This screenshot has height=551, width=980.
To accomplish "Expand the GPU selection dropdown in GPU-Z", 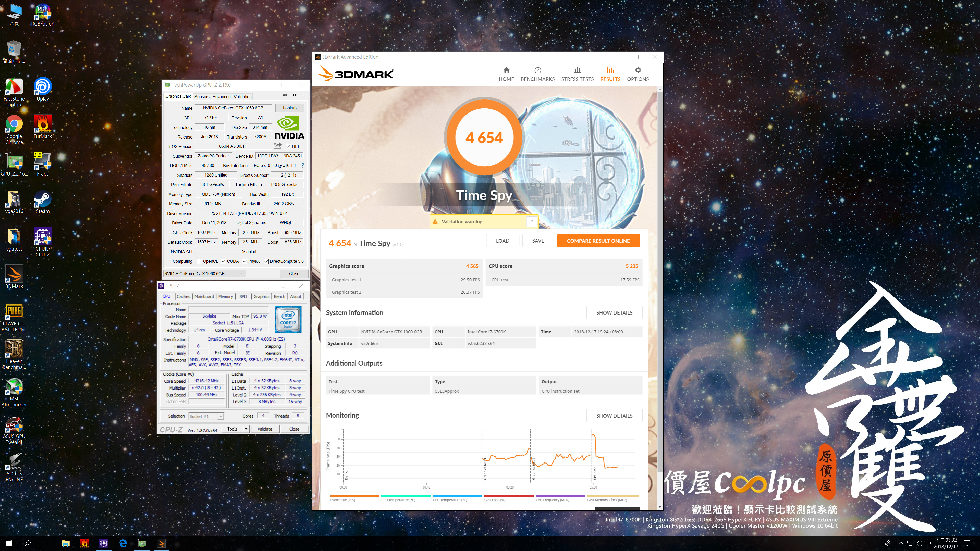I will point(242,274).
